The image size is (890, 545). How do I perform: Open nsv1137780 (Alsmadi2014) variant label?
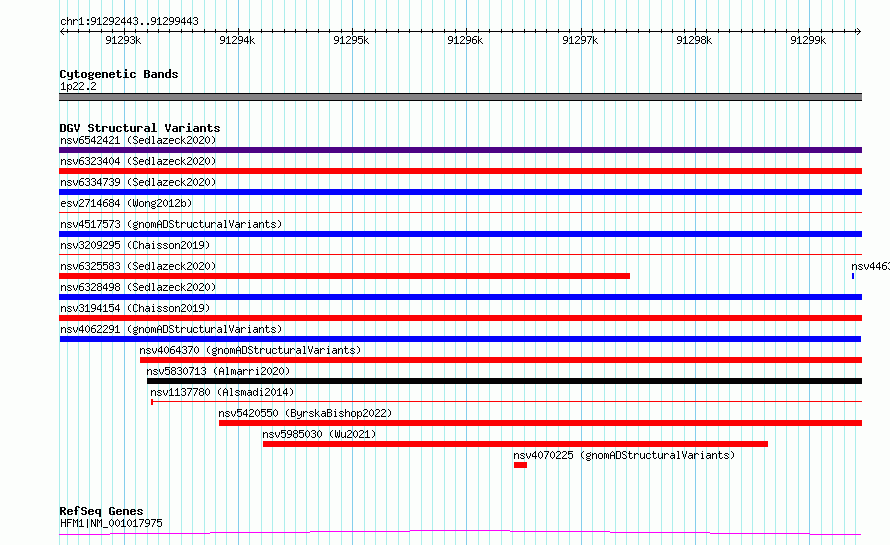point(222,392)
